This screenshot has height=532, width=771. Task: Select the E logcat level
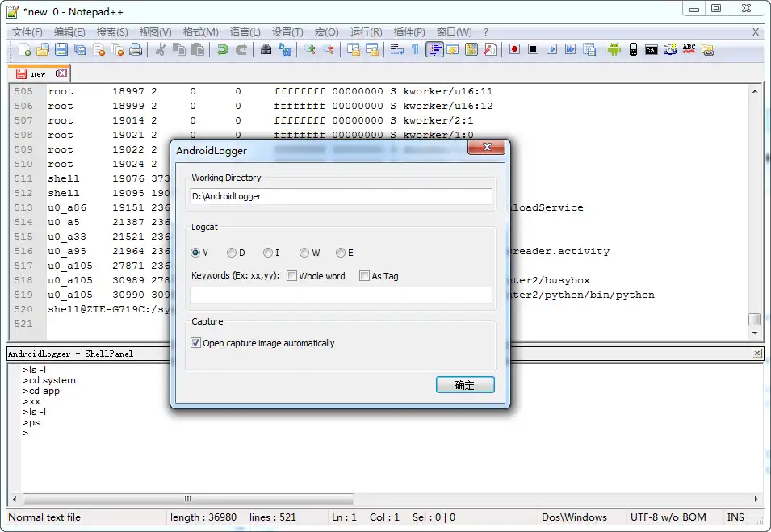[x=341, y=253]
